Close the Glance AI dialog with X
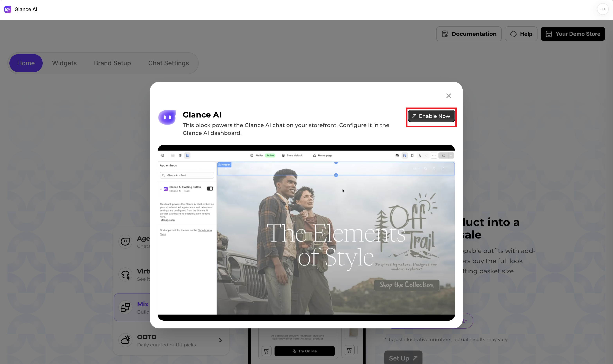613x364 pixels. (x=449, y=96)
